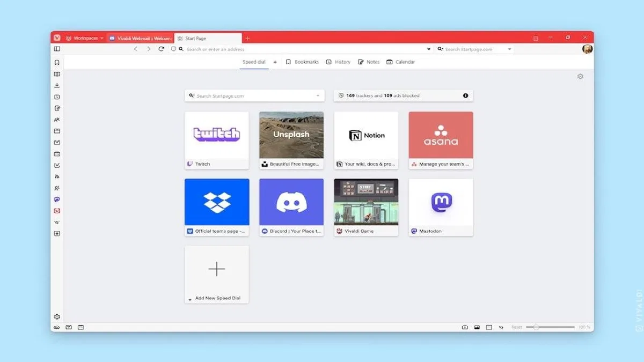Select the Start Page tab

pyautogui.click(x=208, y=38)
